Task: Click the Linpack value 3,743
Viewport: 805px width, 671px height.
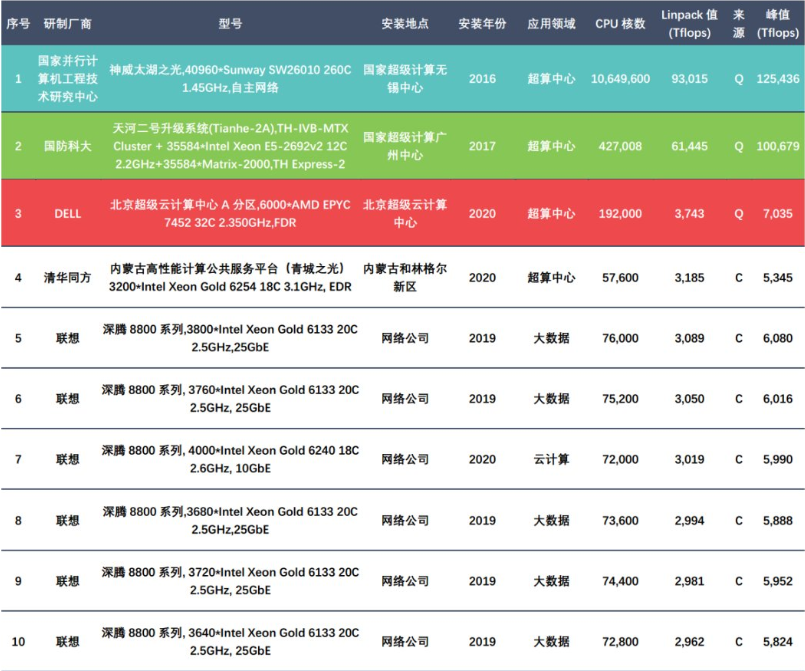Action: (x=689, y=214)
